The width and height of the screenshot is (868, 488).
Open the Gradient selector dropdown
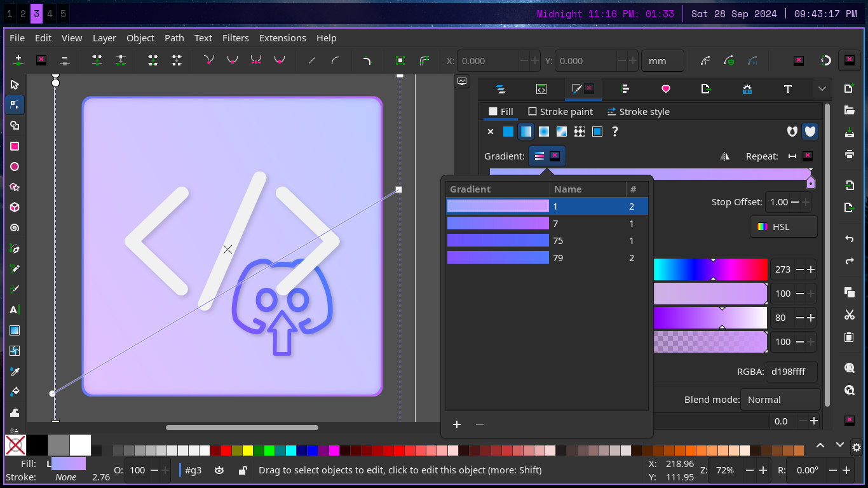pyautogui.click(x=546, y=156)
